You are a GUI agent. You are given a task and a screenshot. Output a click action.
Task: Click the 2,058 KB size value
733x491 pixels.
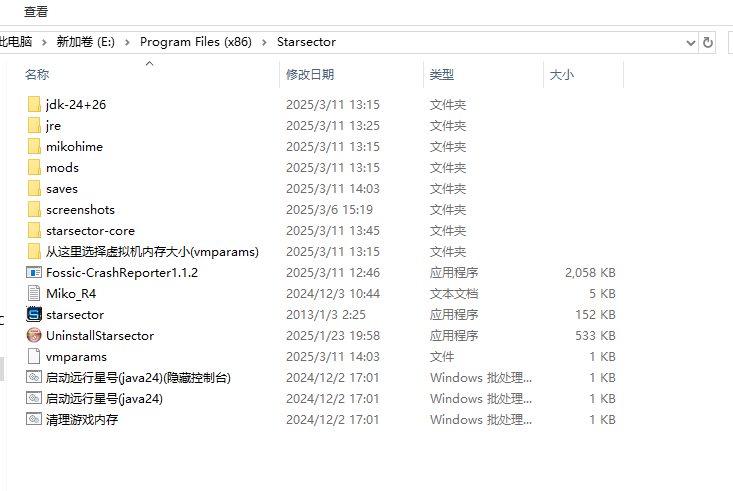pyautogui.click(x=590, y=272)
